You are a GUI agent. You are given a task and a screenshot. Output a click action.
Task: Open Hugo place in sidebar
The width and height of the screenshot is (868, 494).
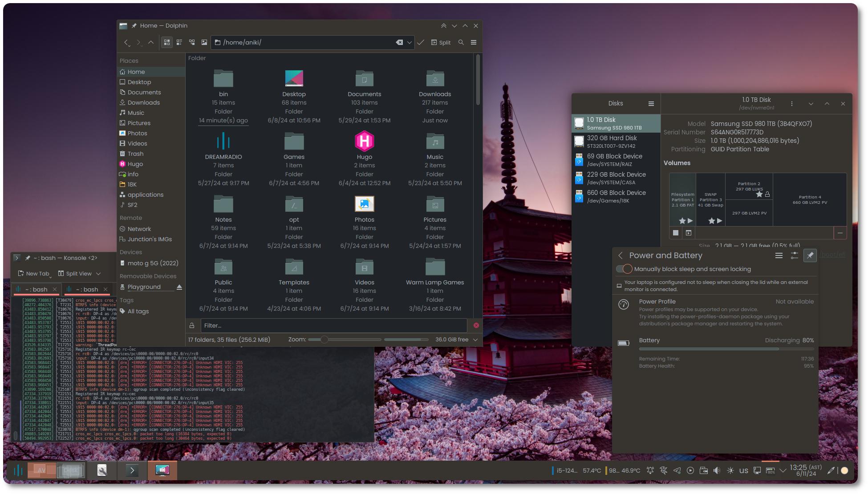click(151, 164)
